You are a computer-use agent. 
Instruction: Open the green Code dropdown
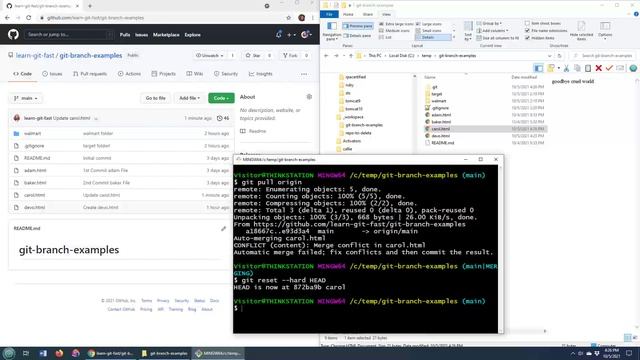click(x=221, y=98)
